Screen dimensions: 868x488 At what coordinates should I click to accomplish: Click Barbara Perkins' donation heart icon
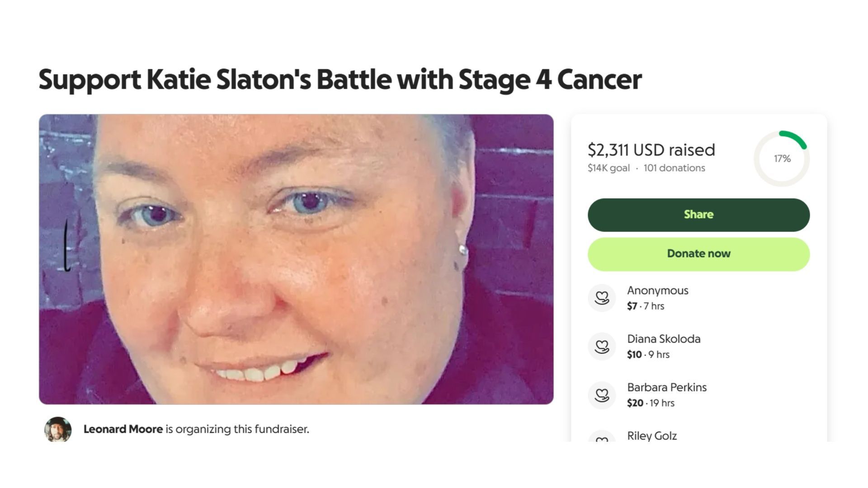click(x=602, y=395)
